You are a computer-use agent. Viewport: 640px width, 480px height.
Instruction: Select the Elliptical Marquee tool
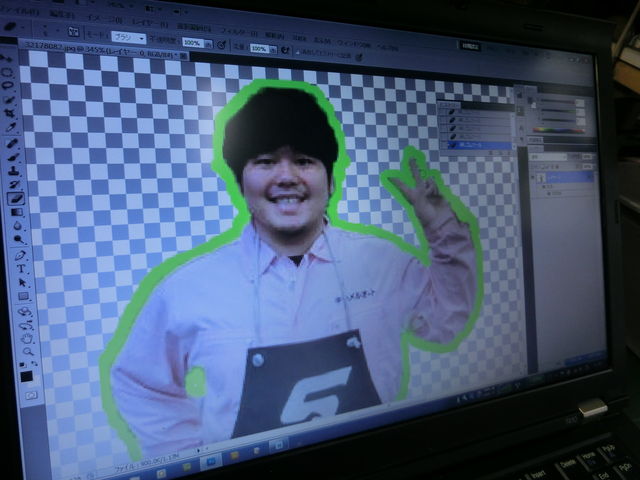tap(7, 72)
